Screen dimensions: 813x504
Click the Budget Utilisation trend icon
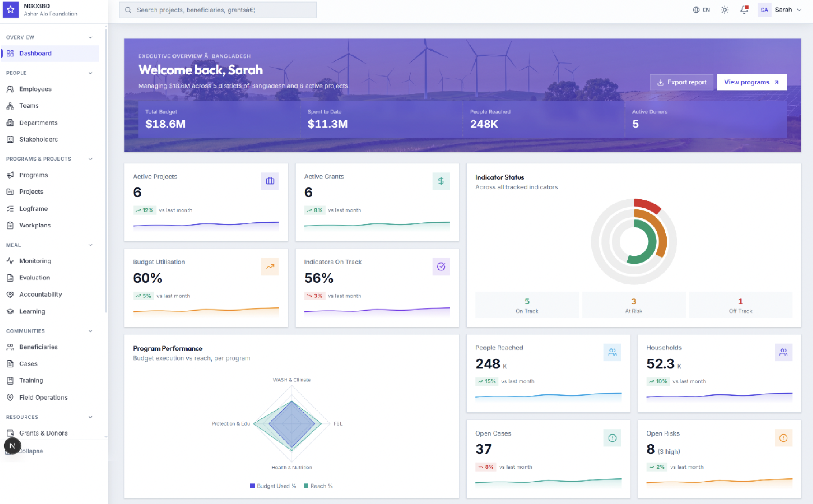pyautogui.click(x=270, y=267)
